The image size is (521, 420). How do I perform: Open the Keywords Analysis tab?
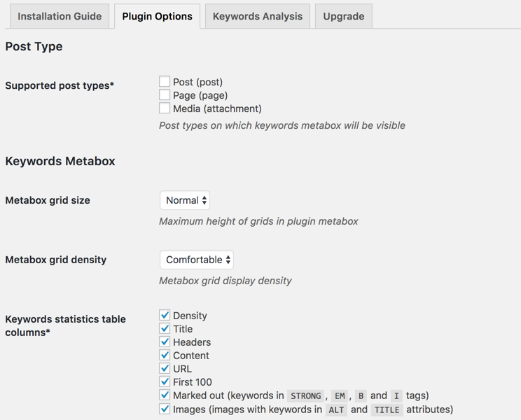click(258, 16)
